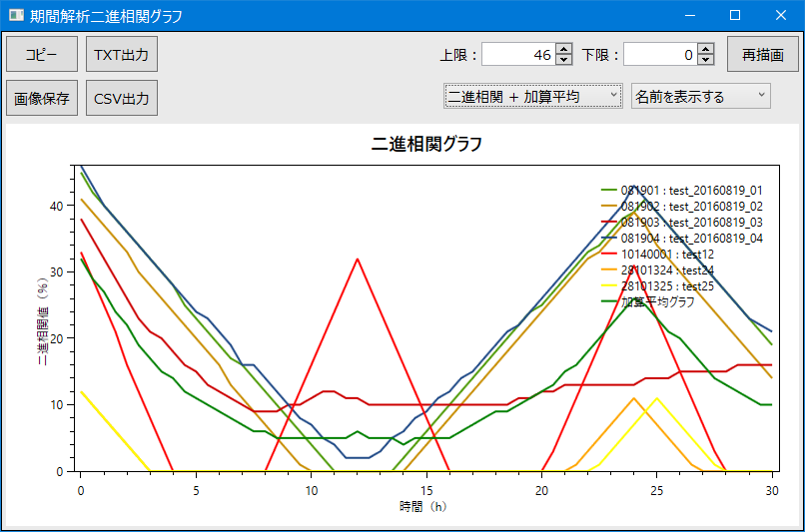Screen dimensions: 805x532
Task: Close the 期間解析二進相関グラフ window
Action: [x=781, y=15]
